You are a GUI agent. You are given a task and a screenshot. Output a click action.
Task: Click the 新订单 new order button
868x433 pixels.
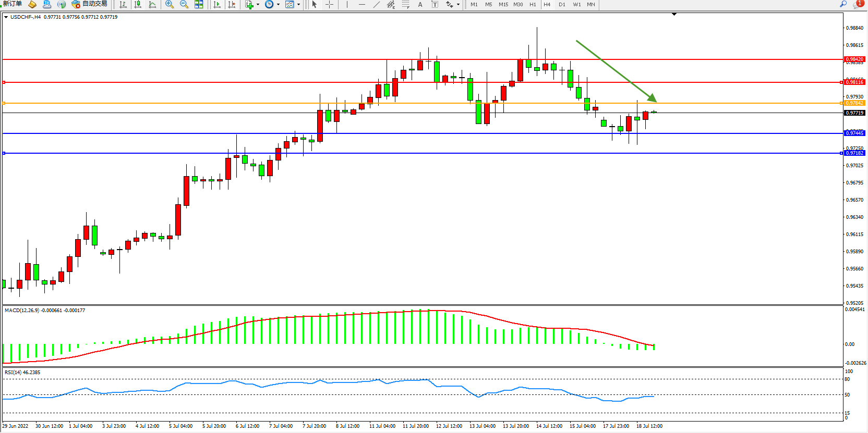point(13,4)
